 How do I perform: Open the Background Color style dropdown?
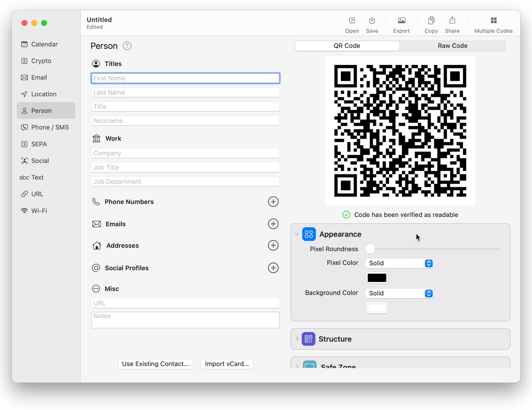399,293
